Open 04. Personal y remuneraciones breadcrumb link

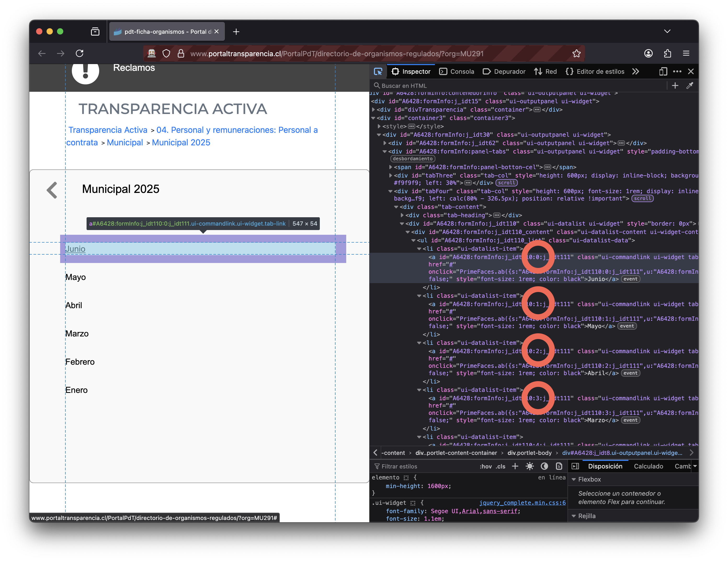pos(192,136)
